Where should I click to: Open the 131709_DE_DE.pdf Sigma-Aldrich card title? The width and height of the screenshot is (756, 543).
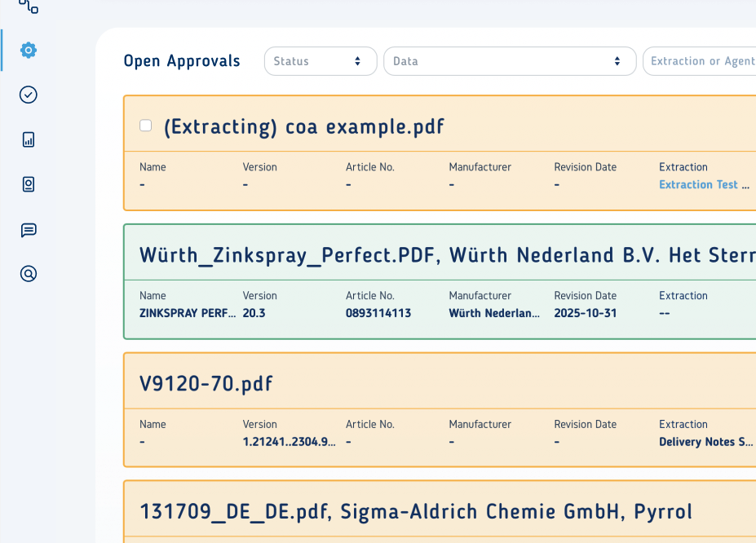point(416,512)
